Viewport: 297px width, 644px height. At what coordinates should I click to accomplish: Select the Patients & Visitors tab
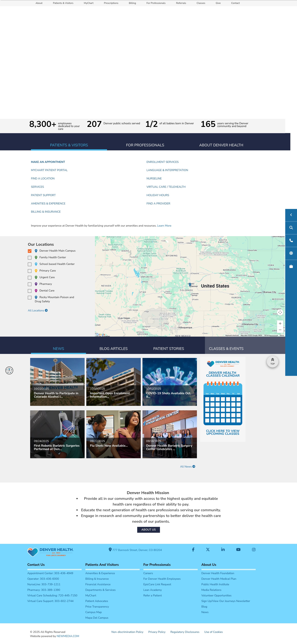69,145
